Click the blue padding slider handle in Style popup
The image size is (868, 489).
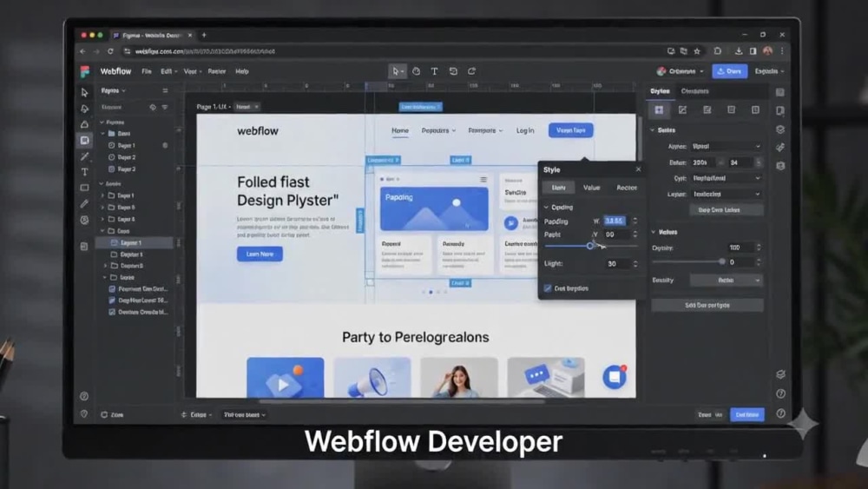coord(590,245)
